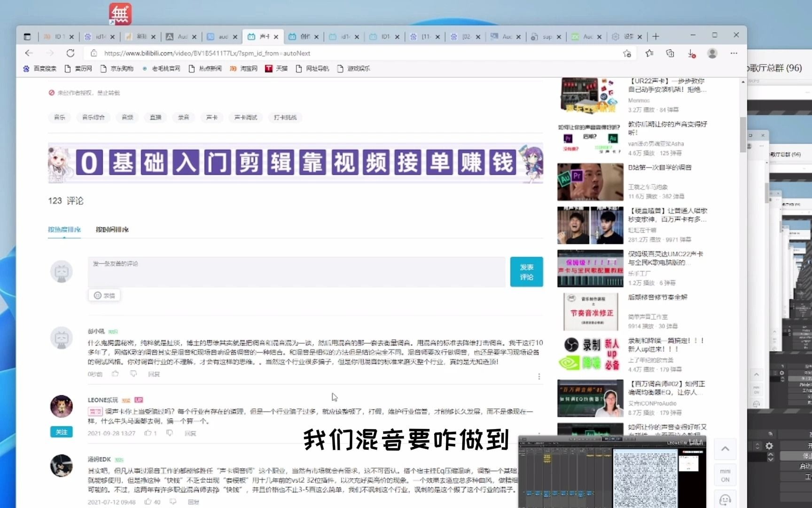Viewport: 812px width, 508px height.
Task: Open a new browser tab
Action: 656,37
